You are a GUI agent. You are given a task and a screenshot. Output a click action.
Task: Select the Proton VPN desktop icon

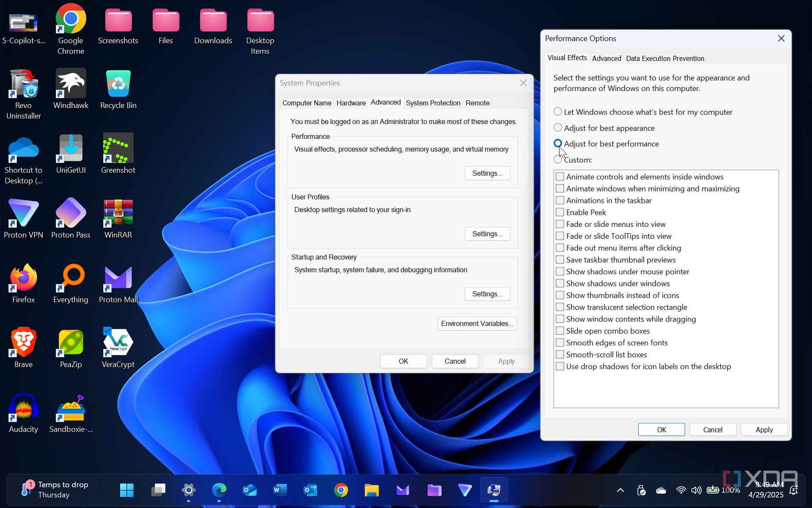[x=24, y=218]
